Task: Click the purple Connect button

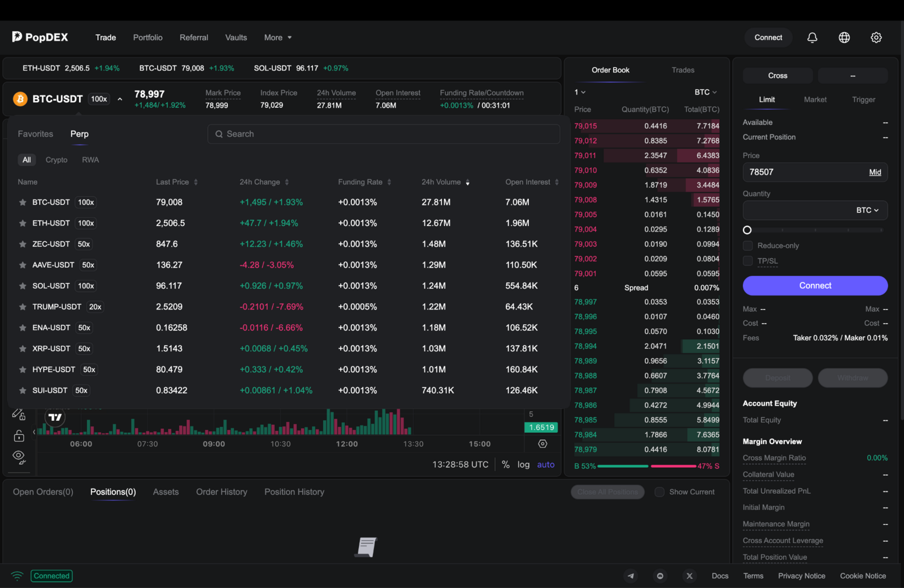Action: pos(815,286)
